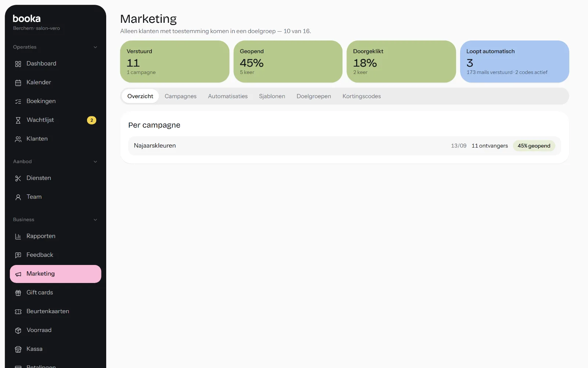
Task: Click the Geopend 45% stat card
Action: (288, 61)
